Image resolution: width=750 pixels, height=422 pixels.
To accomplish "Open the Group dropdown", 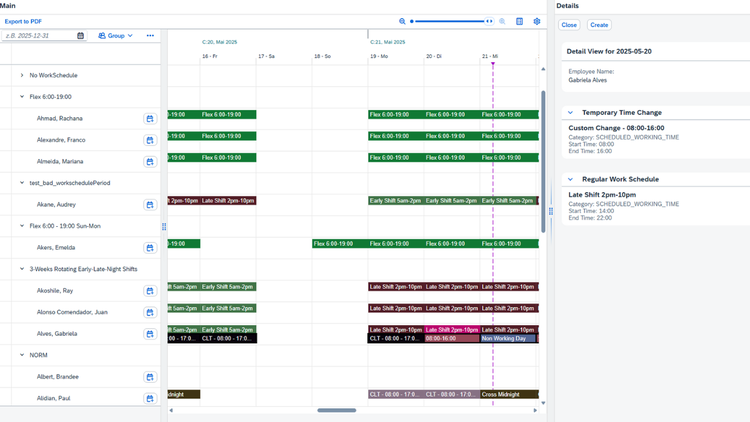I will (115, 35).
